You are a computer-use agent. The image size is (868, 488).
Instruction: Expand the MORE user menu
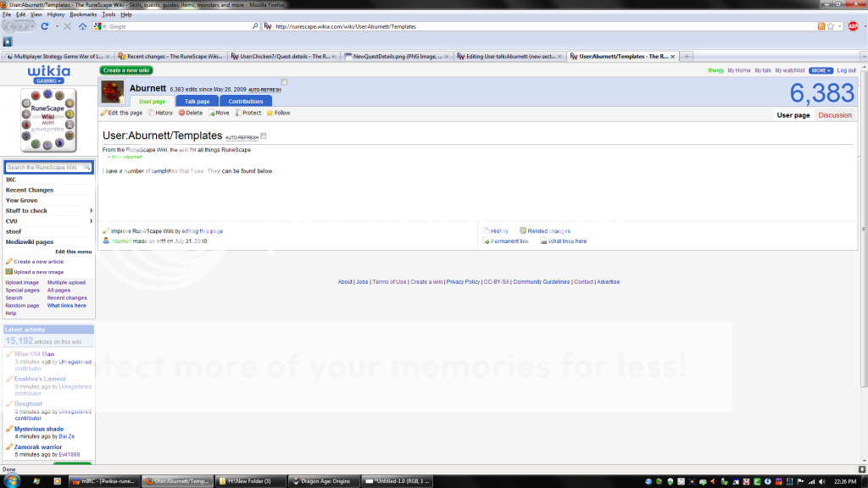(820, 70)
